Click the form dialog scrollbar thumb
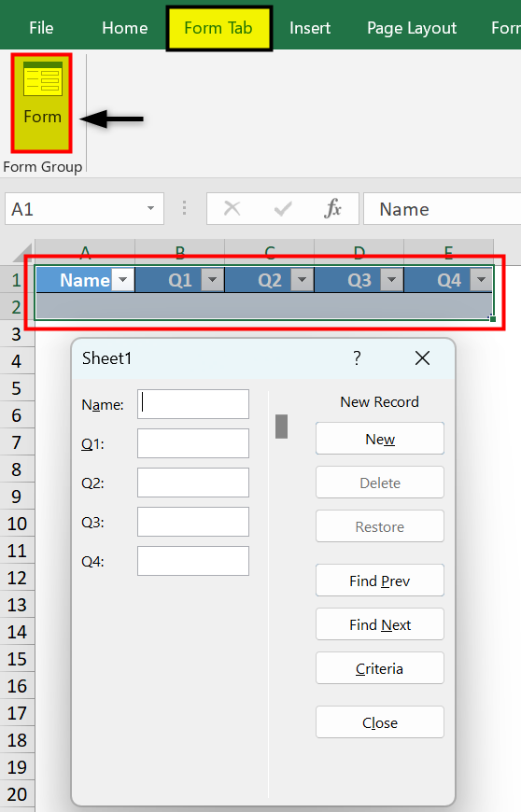This screenshot has width=521, height=812. click(x=281, y=427)
